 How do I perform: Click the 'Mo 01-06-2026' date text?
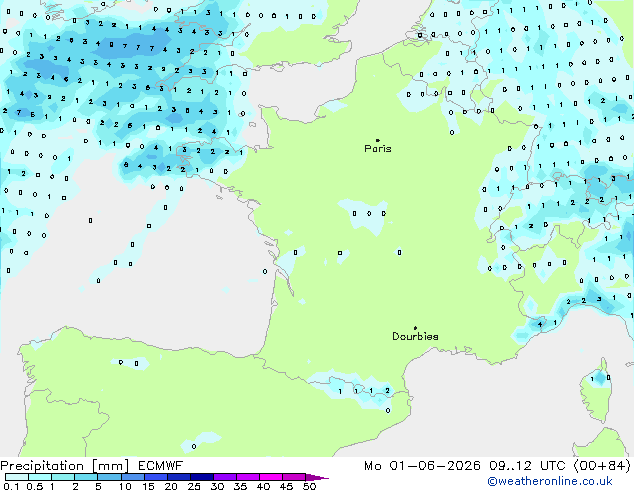[x=422, y=466]
